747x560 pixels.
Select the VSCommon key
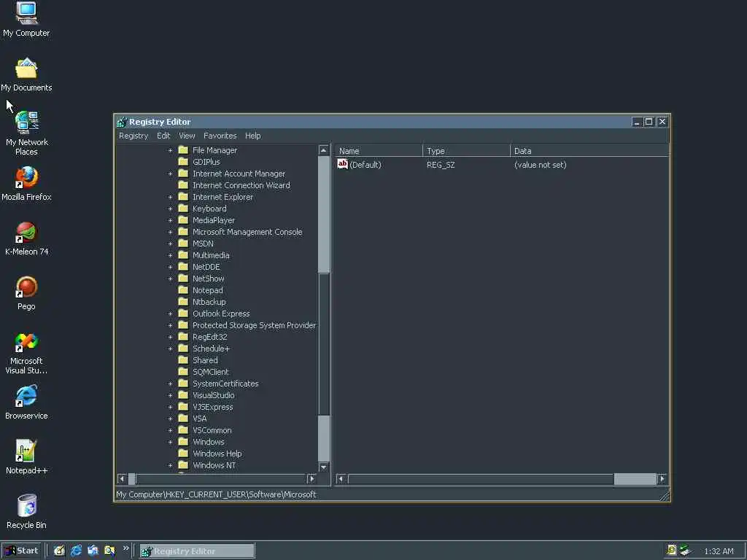212,430
